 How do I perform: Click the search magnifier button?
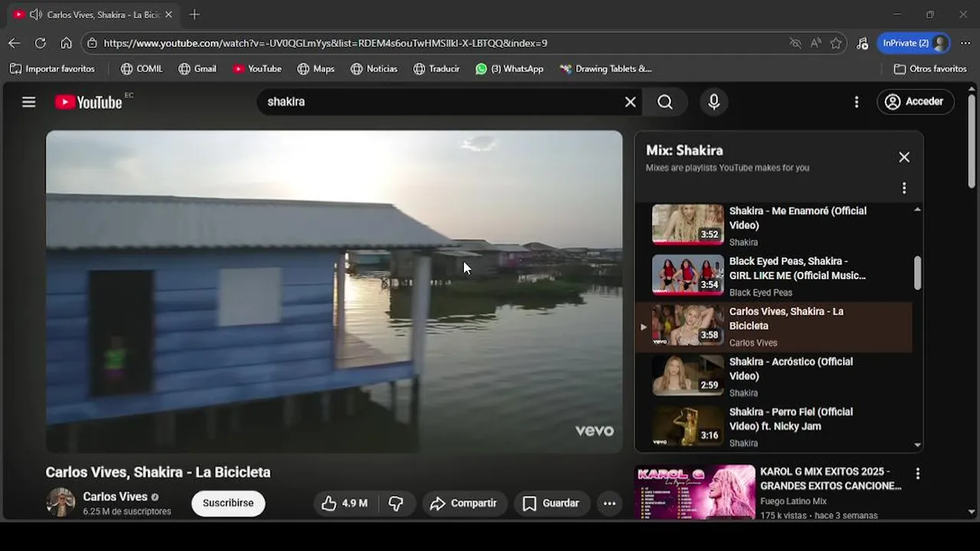coord(665,102)
